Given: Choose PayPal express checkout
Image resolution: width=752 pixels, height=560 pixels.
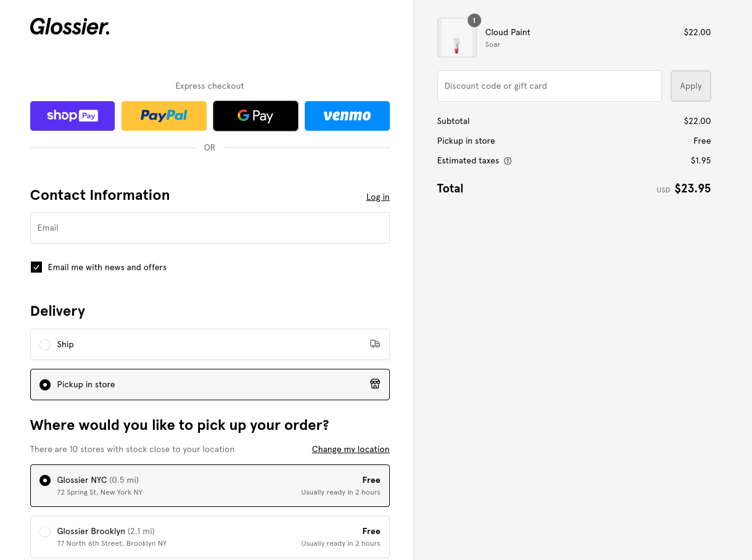Looking at the screenshot, I should pos(164,116).
